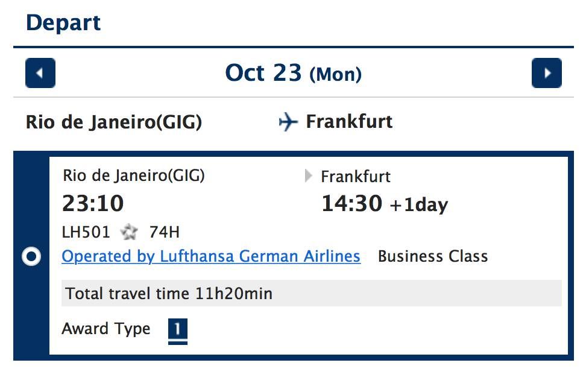This screenshot has width=586, height=392.
Task: Click the 14:30 +1day arrival time
Action: click(x=385, y=204)
